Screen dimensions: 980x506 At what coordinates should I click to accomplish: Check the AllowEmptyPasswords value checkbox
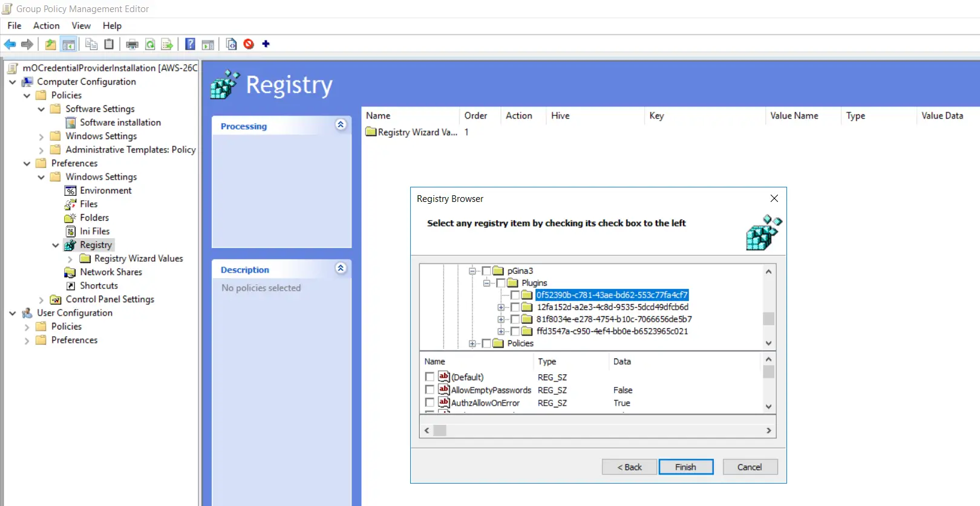430,390
